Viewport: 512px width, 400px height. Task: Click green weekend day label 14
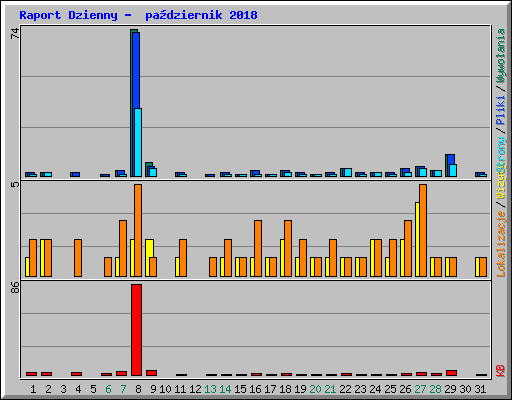pyautogui.click(x=225, y=389)
